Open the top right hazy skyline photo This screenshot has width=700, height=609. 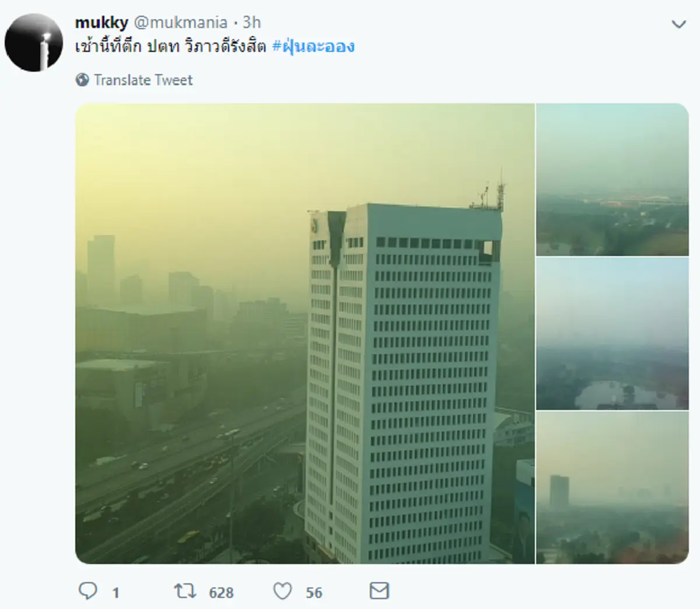(612, 180)
